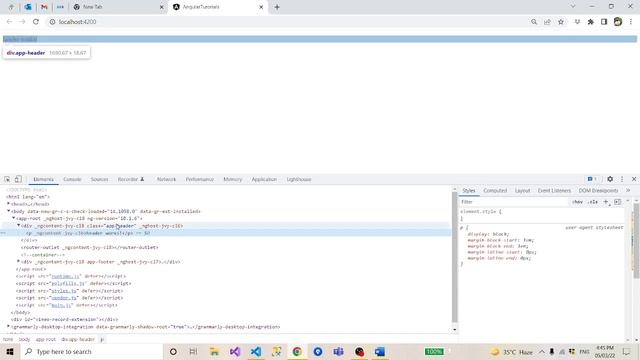Toggle the Chrome side panel icon
This screenshot has width=640, height=360.
(x=604, y=22)
